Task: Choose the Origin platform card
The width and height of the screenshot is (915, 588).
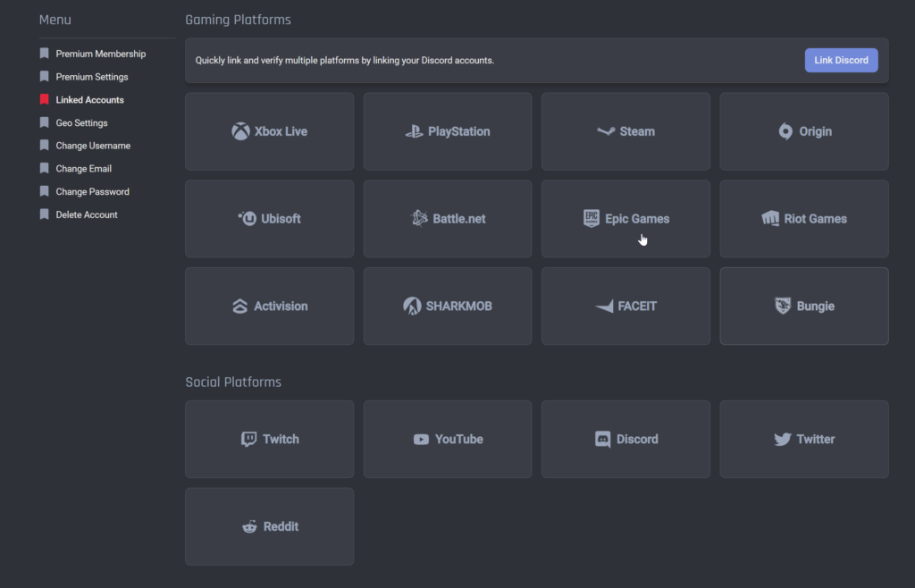Action: pyautogui.click(x=804, y=131)
